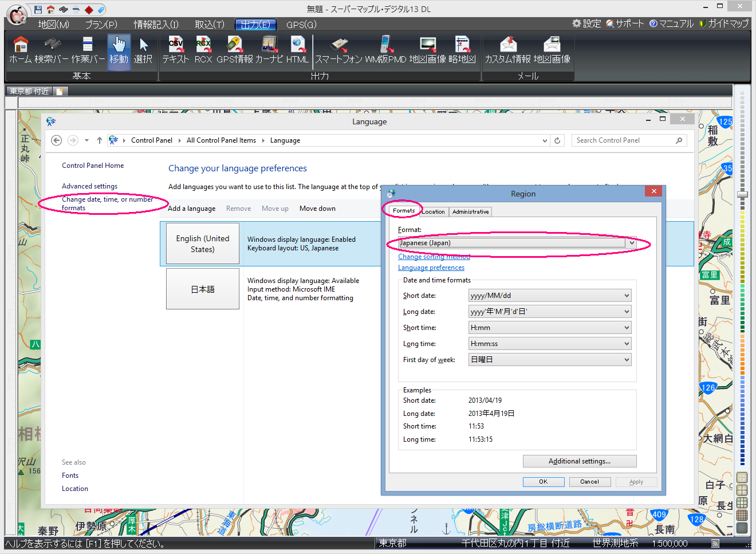Expand the address bar history dropdown
Viewport: 756px width, 554px height.
click(545, 140)
